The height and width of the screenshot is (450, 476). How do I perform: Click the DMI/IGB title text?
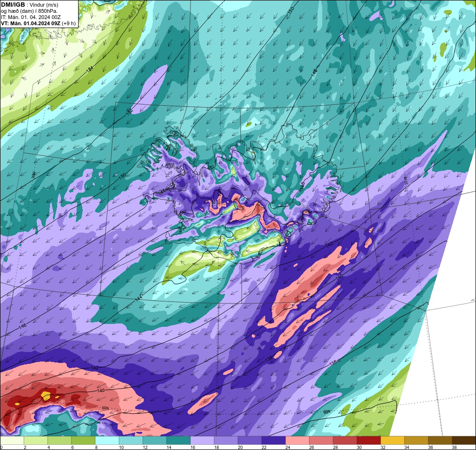(13, 5)
